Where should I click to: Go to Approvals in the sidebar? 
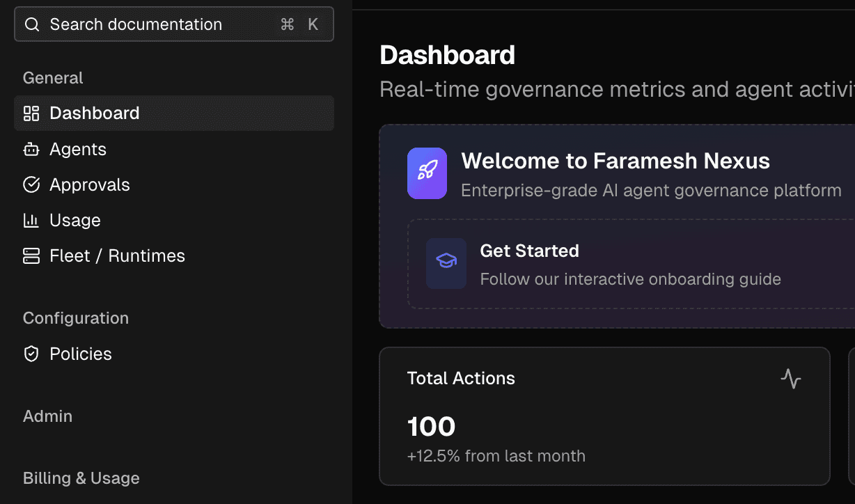point(90,185)
